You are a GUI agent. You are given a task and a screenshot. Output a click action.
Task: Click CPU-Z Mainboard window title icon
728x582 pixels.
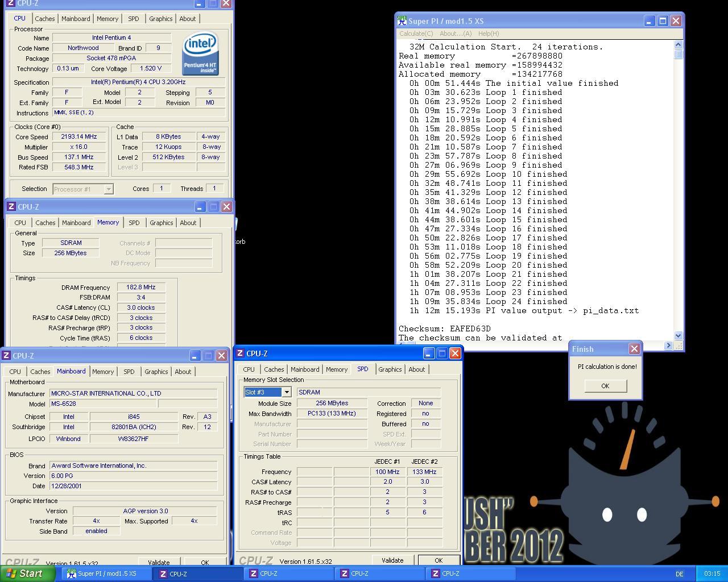pos(6,355)
